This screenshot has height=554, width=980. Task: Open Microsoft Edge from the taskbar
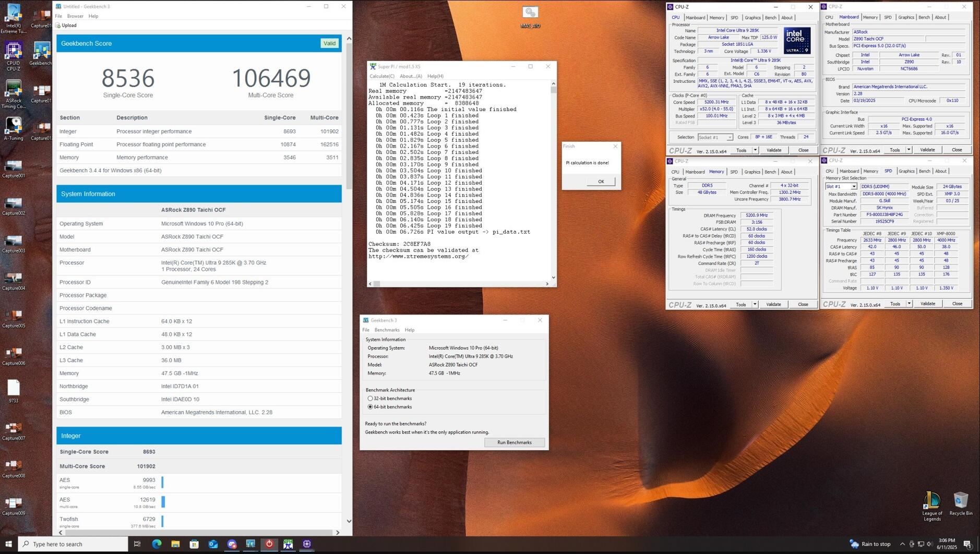coord(157,544)
